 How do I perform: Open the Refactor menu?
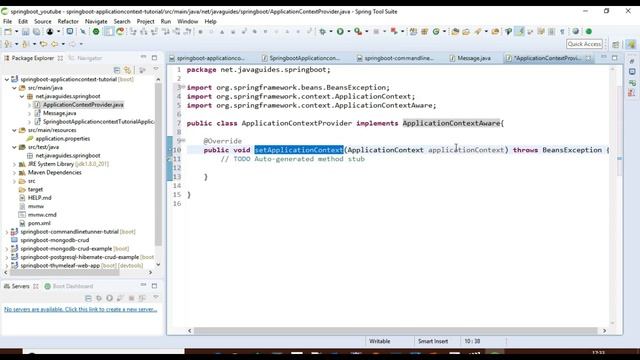(x=68, y=21)
